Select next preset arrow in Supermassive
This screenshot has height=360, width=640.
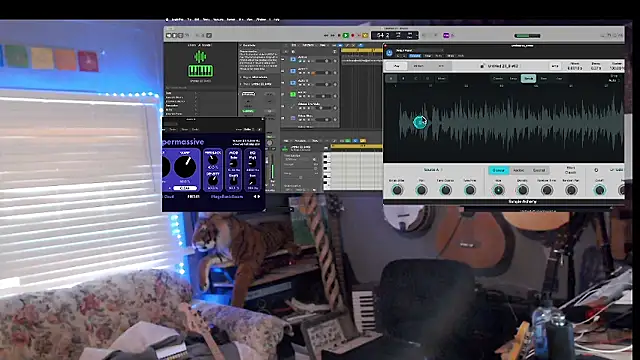[259, 197]
